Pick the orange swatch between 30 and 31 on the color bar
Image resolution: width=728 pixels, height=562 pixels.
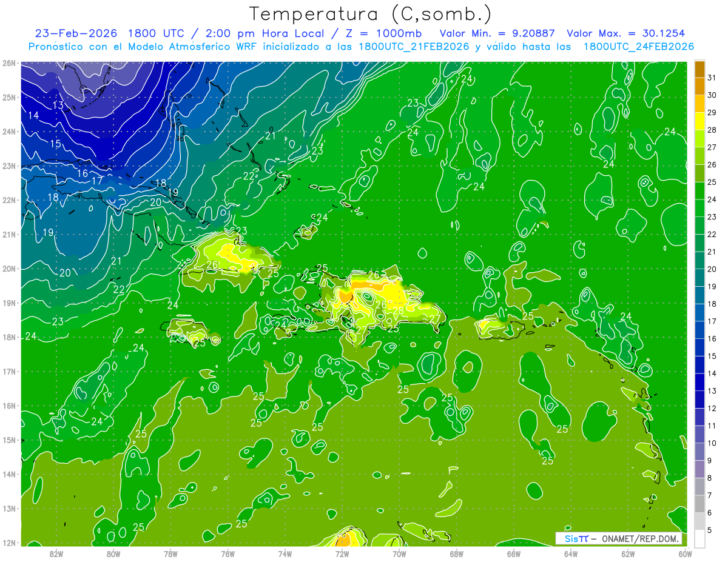[x=699, y=86]
